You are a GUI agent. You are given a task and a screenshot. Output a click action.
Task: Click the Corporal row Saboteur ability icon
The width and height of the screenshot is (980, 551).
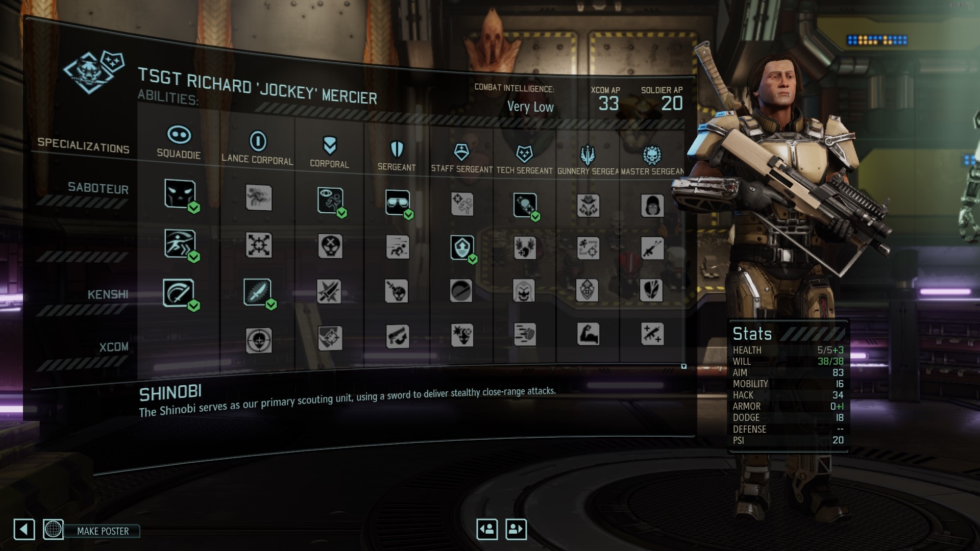pos(330,198)
